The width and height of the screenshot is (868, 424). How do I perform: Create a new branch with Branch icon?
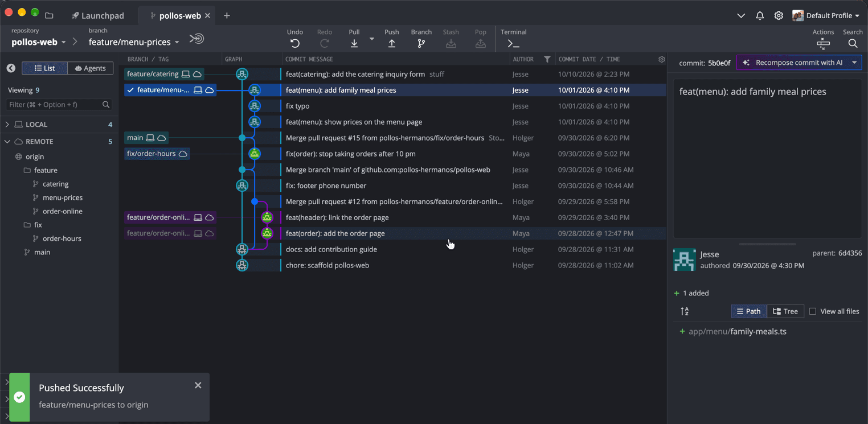[421, 43]
